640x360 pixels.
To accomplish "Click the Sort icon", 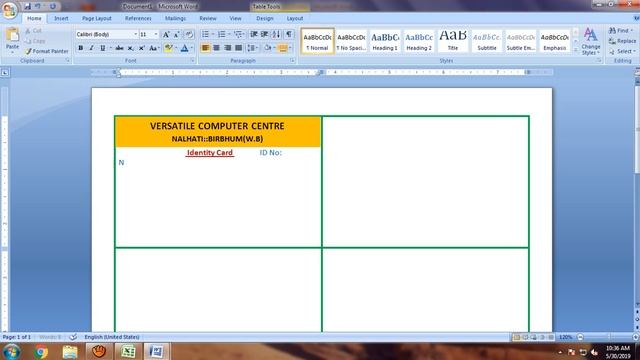I will tap(276, 34).
